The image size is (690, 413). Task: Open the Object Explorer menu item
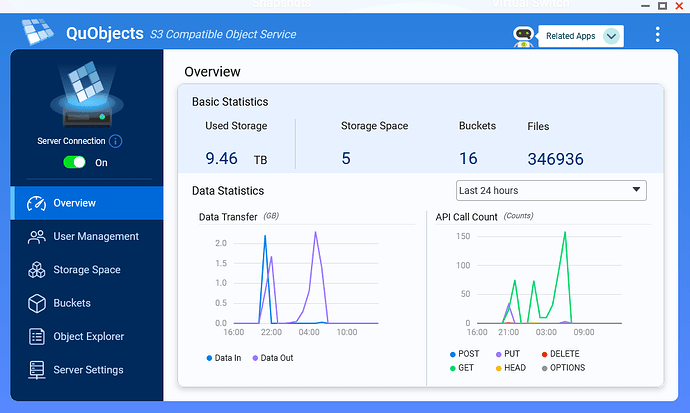pyautogui.click(x=88, y=336)
